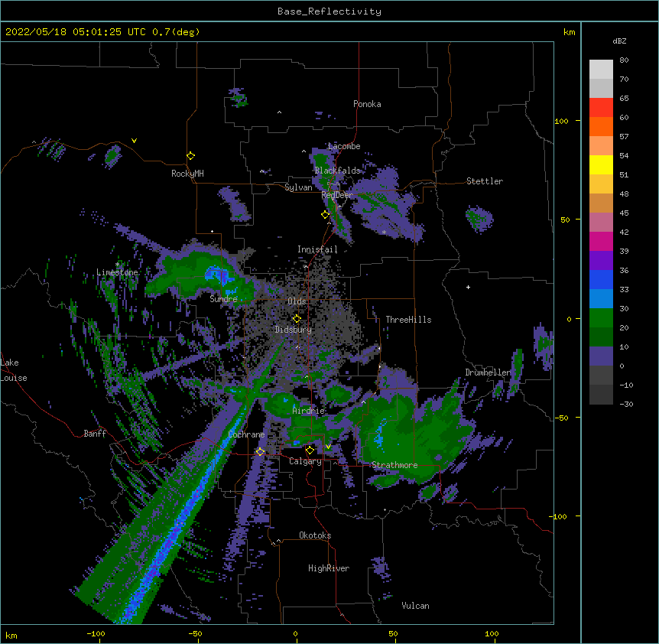Image resolution: width=659 pixels, height=644 pixels.
Task: Select the yellow diamond marker below Cochrane
Action: 260,451
